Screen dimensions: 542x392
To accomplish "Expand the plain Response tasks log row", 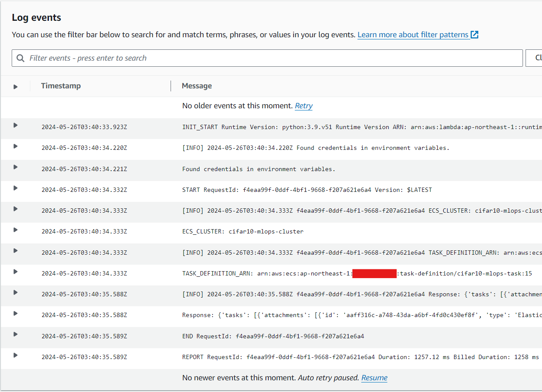I will tap(16, 313).
